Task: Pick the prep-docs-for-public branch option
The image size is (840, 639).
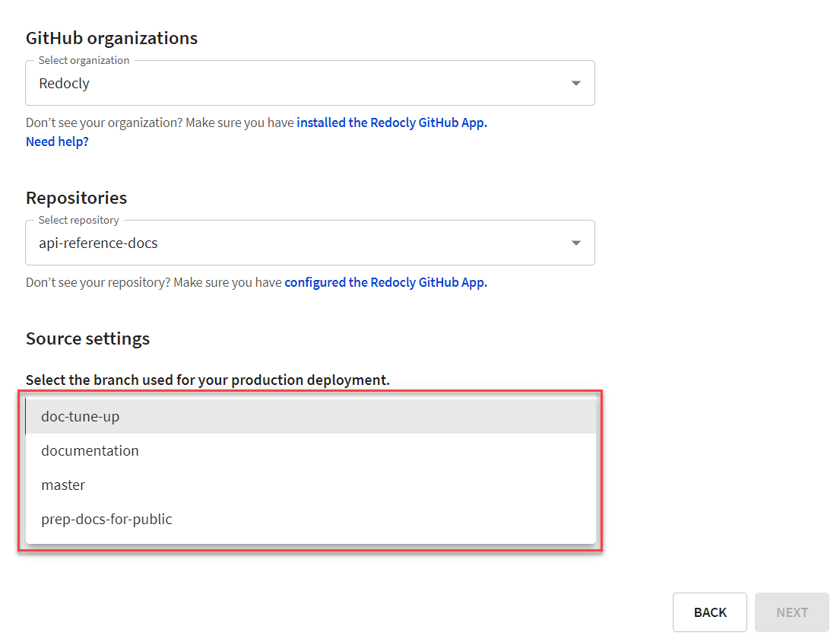Action: pos(311,520)
